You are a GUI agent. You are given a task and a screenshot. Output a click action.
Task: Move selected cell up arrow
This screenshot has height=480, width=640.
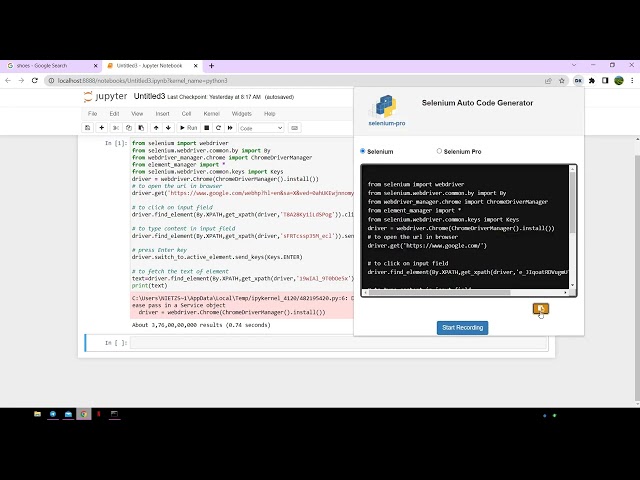tap(156, 128)
